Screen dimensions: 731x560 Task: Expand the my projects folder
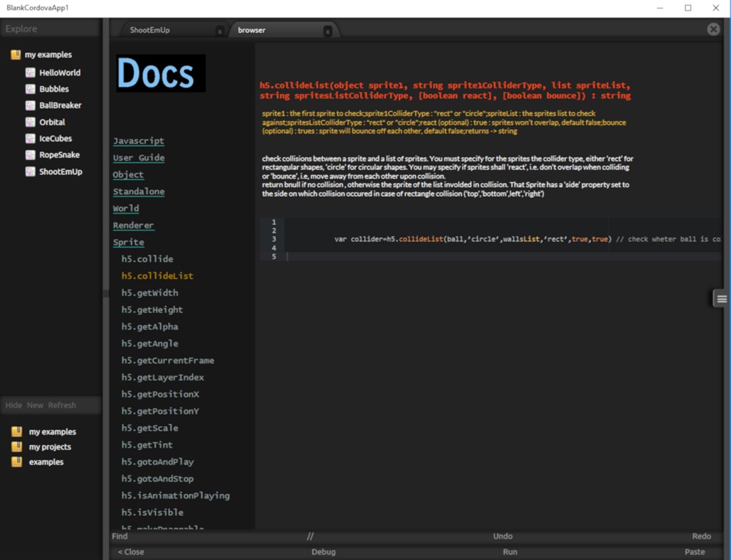point(17,447)
